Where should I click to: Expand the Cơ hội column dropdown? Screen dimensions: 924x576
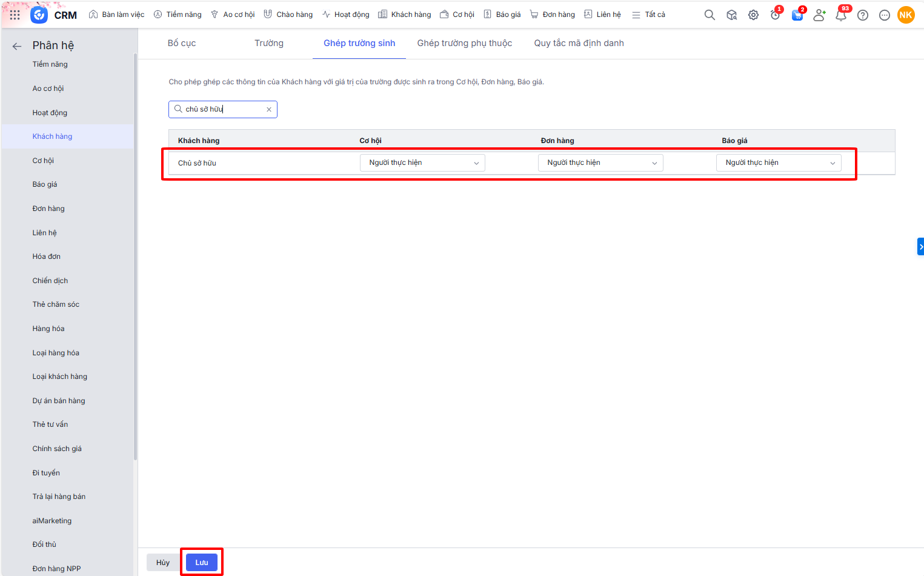pyautogui.click(x=422, y=163)
